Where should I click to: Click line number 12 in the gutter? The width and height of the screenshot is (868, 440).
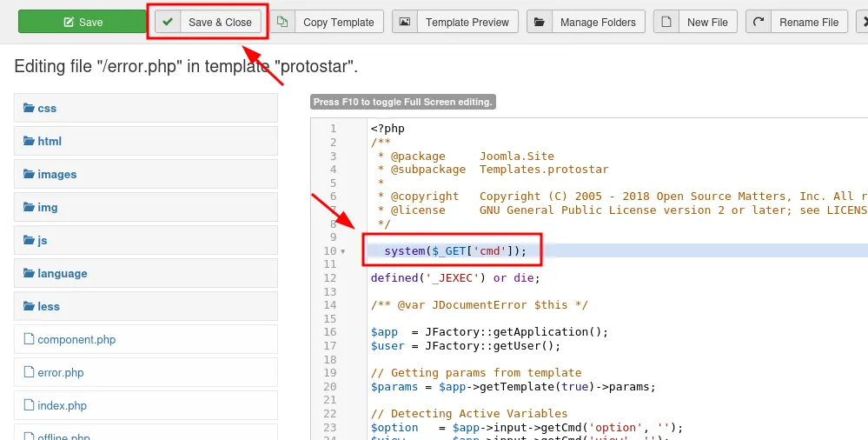[330, 278]
